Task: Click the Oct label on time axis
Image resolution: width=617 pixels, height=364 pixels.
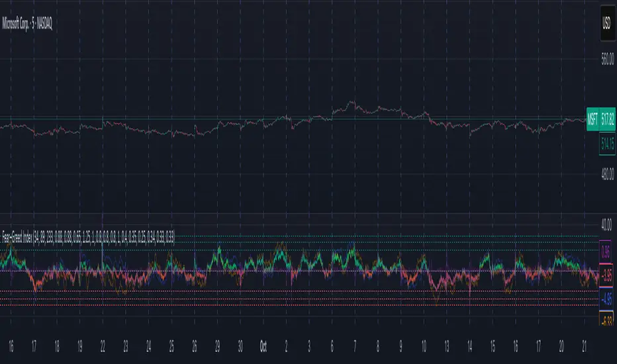Action: 263,345
